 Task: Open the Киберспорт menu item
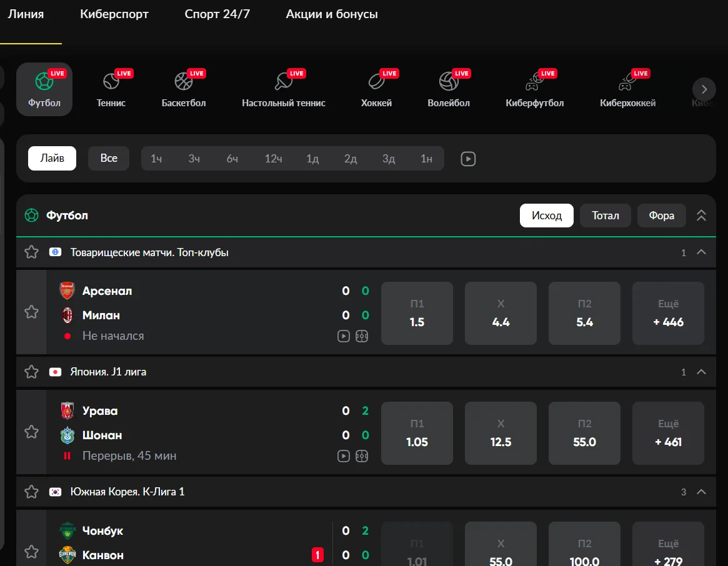114,14
